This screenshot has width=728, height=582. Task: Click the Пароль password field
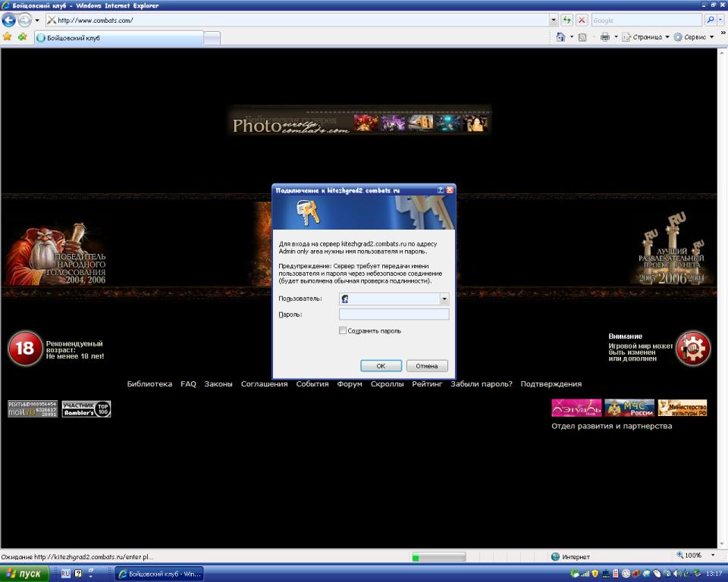394,314
